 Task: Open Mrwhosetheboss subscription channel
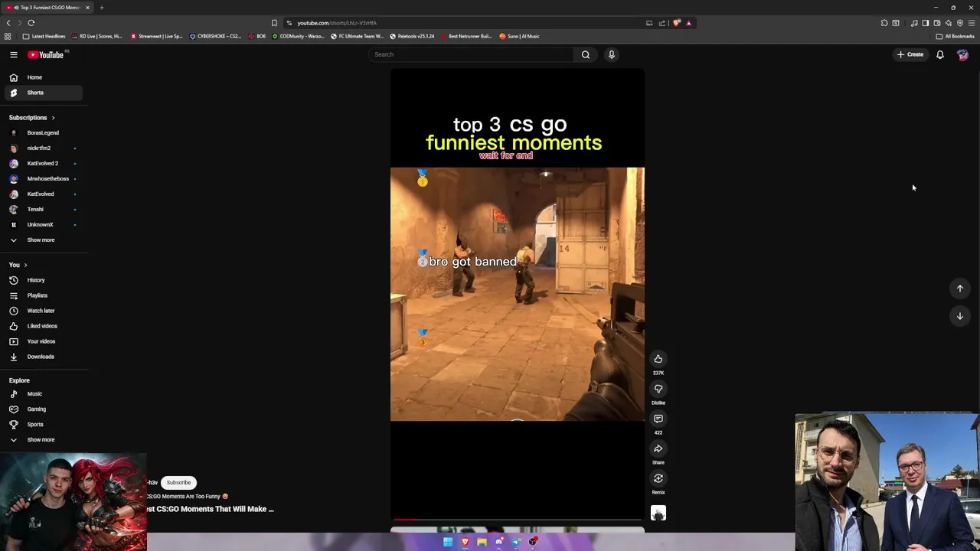click(x=43, y=179)
